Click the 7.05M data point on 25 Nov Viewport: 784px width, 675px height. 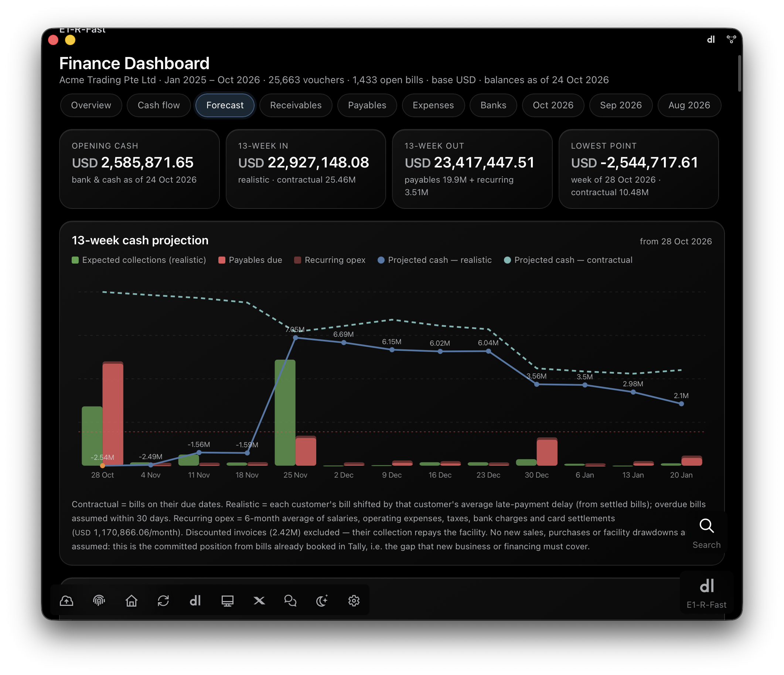(296, 338)
